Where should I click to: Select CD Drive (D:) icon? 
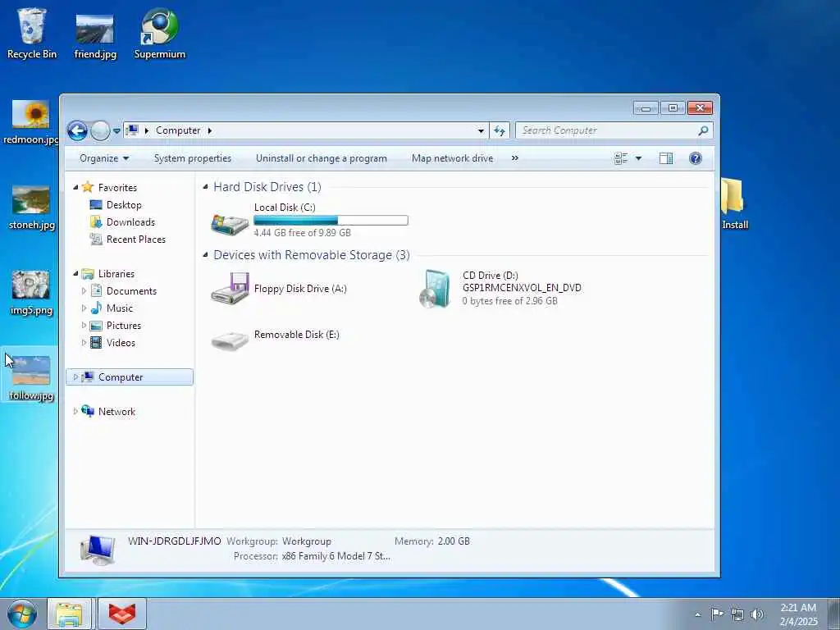tap(435, 288)
